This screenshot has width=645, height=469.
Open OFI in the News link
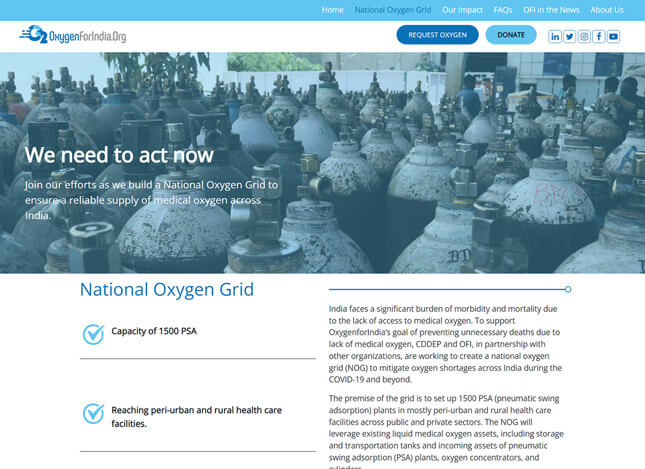coord(551,10)
